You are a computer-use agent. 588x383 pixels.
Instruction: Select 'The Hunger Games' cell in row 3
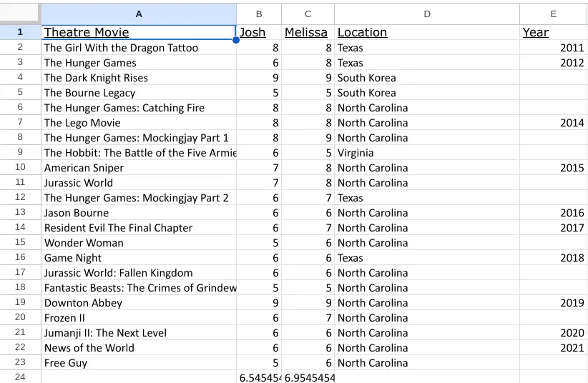(x=139, y=63)
